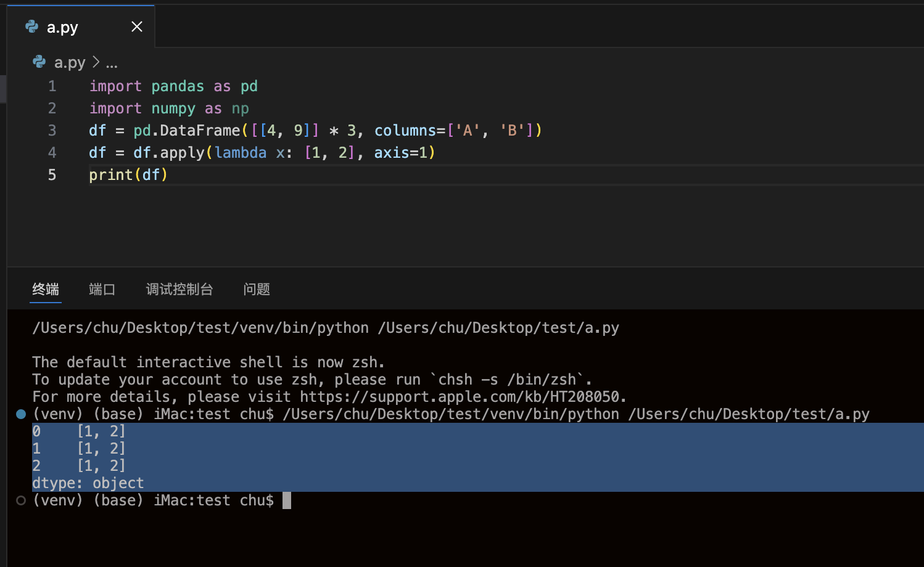Click the blue command status dot in terminal

tap(21, 414)
